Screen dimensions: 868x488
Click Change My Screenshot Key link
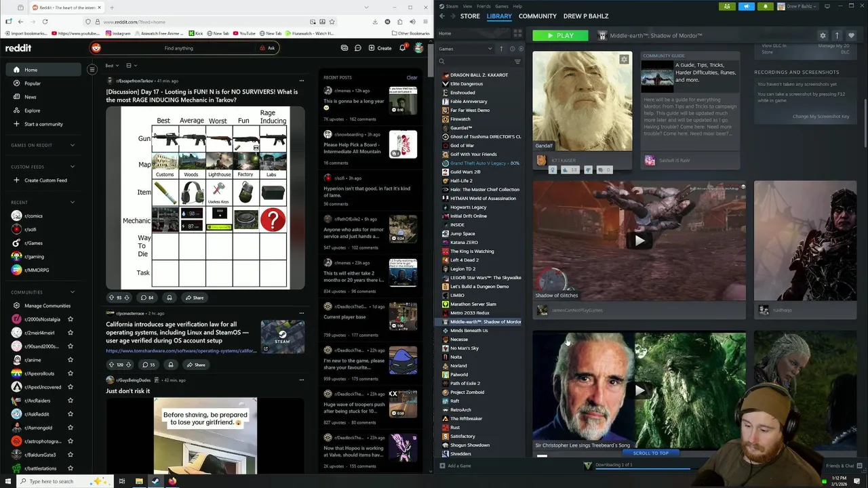tap(821, 116)
